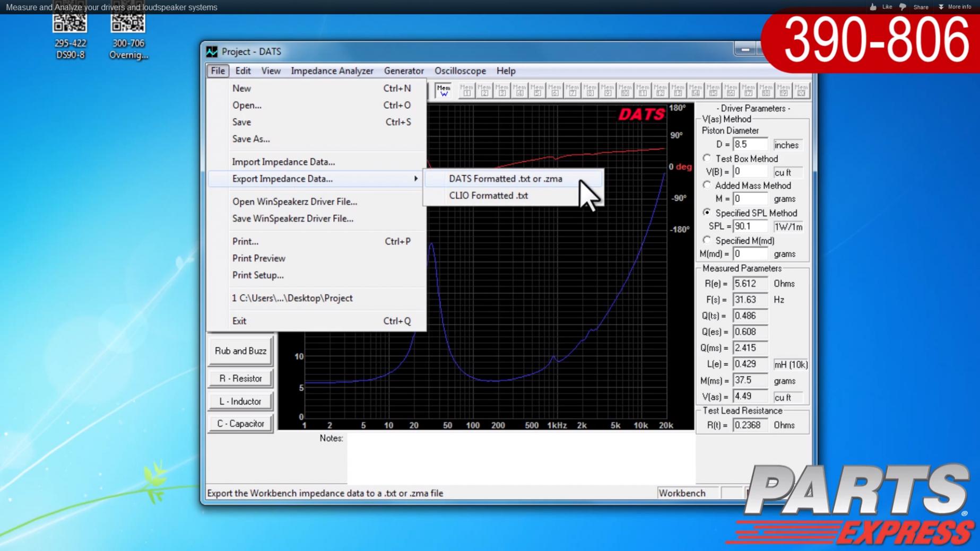The image size is (980, 551).
Task: Select the Mem 7 memory slot icon
Action: coord(573,91)
